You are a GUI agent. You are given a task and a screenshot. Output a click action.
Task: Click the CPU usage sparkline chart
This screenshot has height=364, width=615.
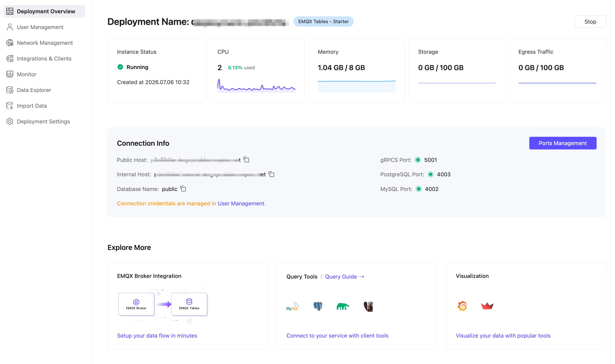coord(256,85)
